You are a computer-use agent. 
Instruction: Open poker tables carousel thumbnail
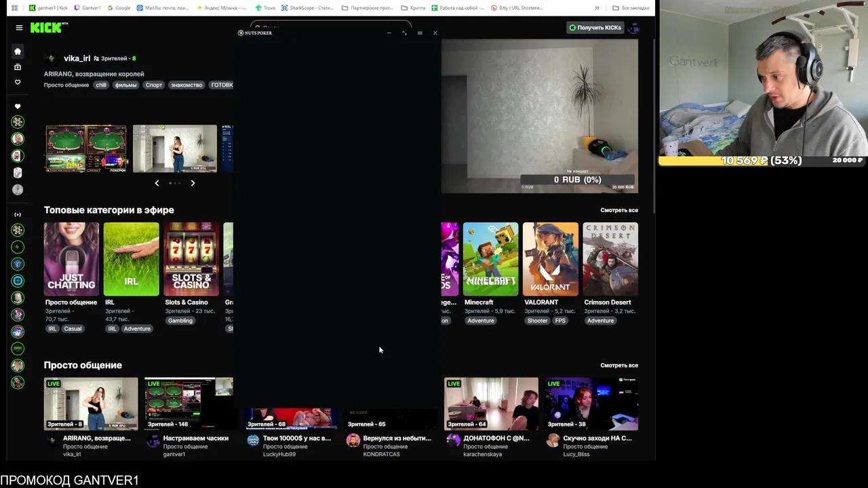tap(85, 148)
